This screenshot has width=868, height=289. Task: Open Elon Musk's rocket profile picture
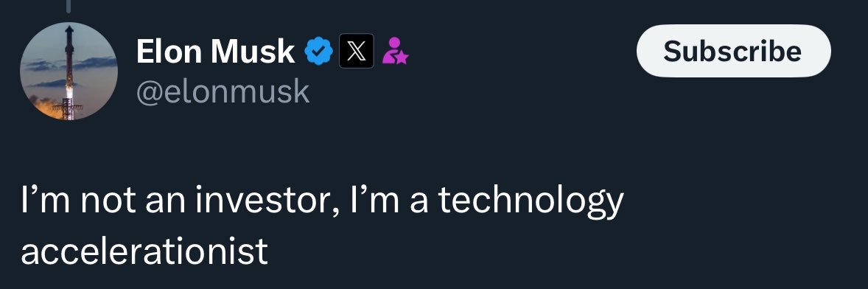coord(69,72)
